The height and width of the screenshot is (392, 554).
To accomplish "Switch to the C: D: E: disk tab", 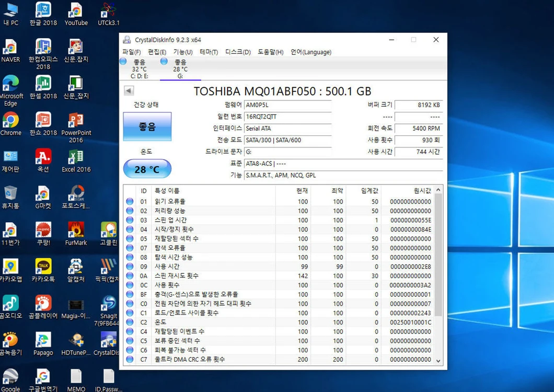I will 139,69.
